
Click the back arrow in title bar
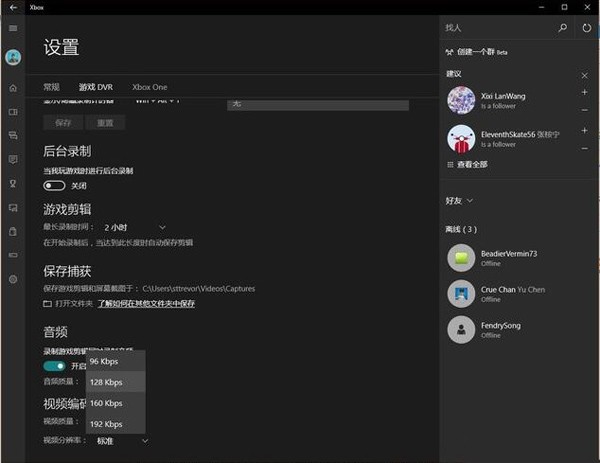pos(13,7)
